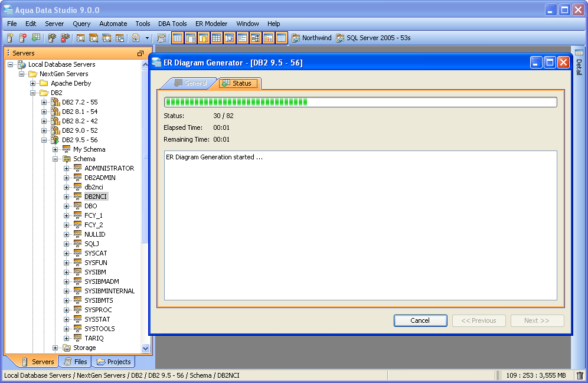The image size is (588, 383).
Task: Cancel the ER diagram generation
Action: point(420,320)
